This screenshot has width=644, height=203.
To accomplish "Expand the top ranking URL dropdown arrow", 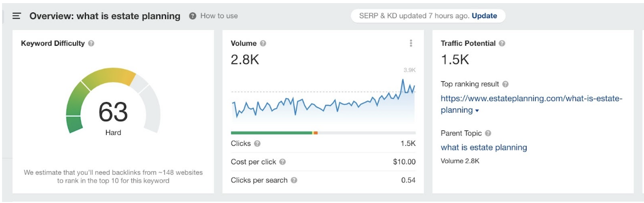I will tap(477, 111).
